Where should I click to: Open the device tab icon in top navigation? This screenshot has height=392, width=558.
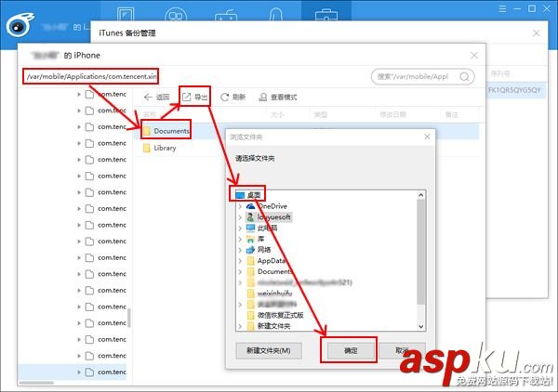(x=126, y=14)
